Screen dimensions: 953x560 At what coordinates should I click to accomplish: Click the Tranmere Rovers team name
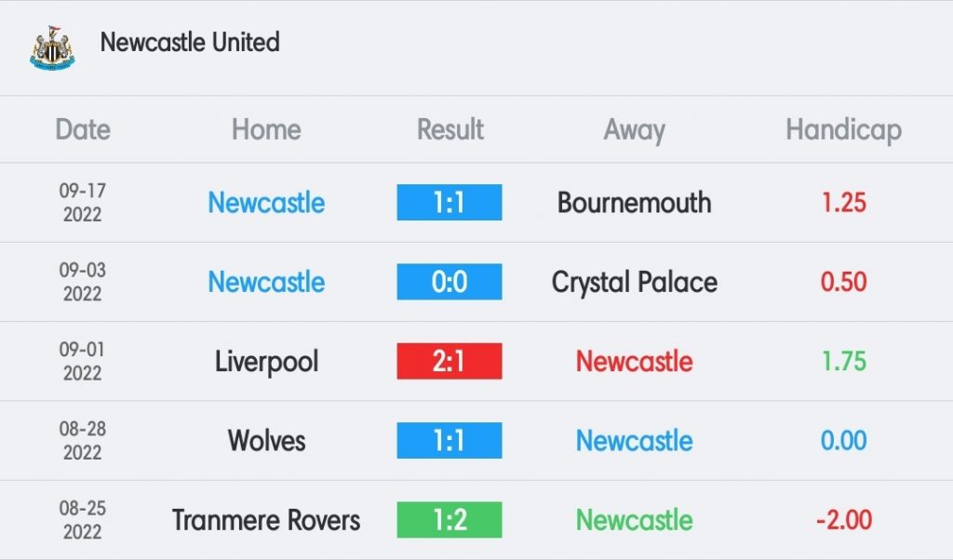(x=266, y=521)
